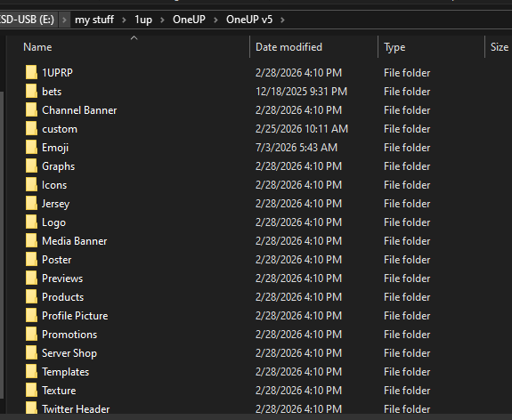Click OneUP v5 breadcrumb segment
512x420 pixels.
pyautogui.click(x=249, y=20)
